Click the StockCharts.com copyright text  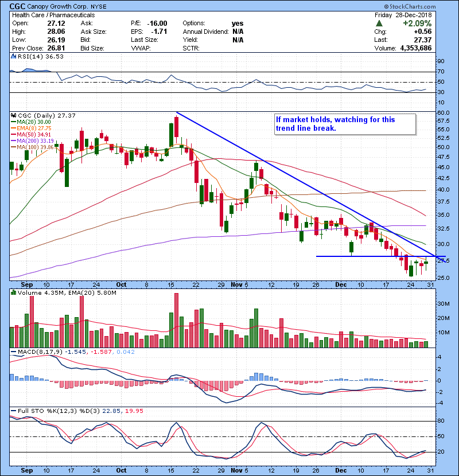pos(410,6)
